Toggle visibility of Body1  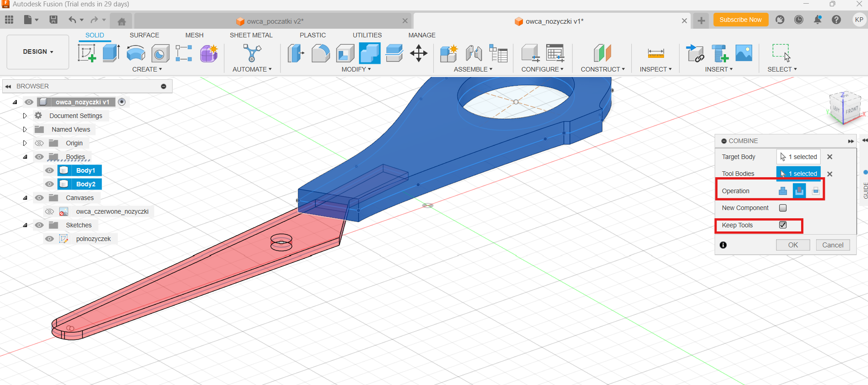(x=49, y=170)
